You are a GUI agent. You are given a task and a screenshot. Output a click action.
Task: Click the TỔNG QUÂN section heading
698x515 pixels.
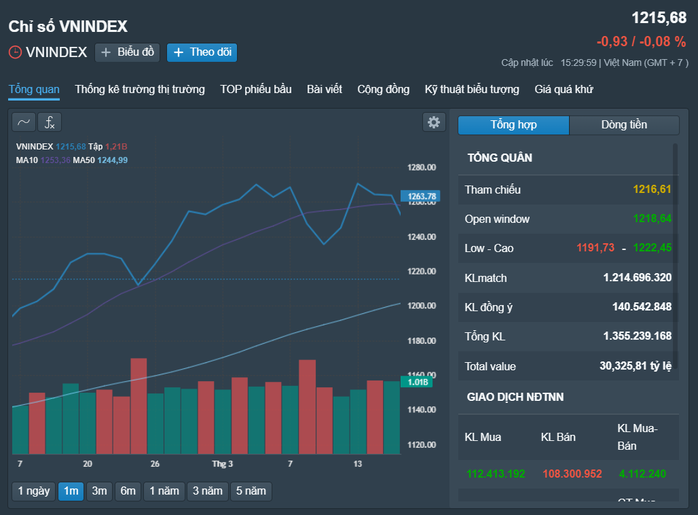coord(499,158)
